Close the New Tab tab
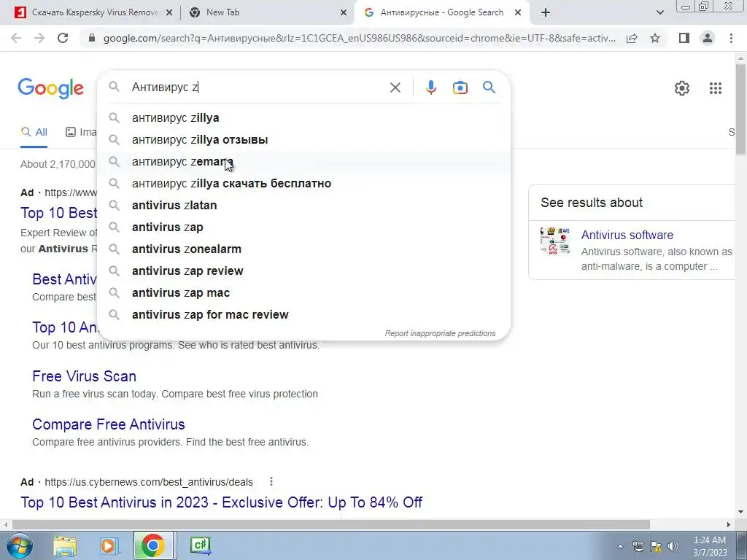747x560 pixels. [344, 13]
